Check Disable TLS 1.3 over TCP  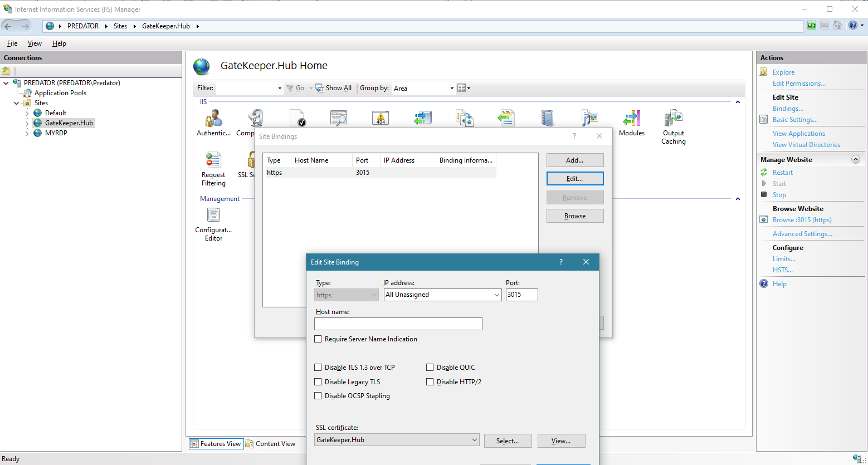[x=318, y=368]
